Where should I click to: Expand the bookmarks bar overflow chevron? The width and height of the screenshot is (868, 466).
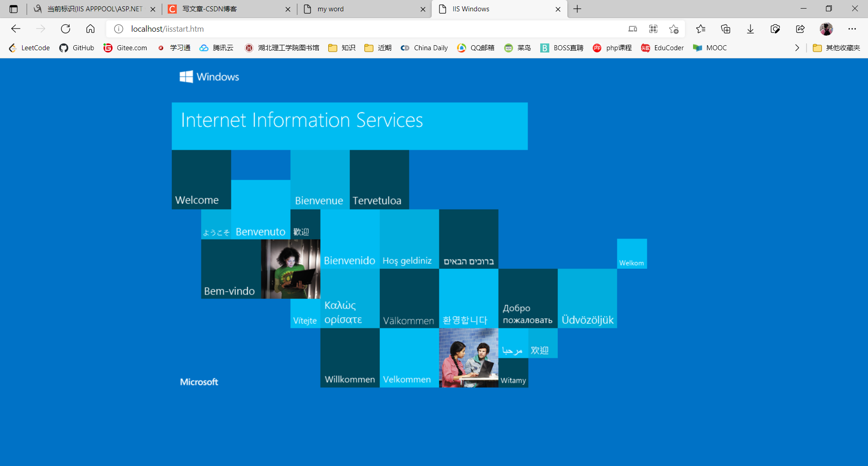(797, 48)
